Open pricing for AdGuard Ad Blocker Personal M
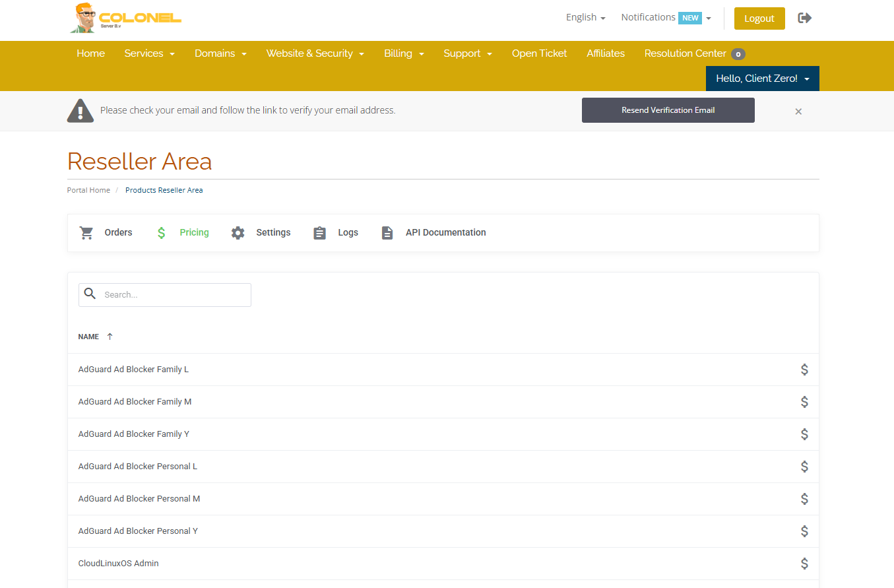Screen dimensions: 894x588 point(804,499)
